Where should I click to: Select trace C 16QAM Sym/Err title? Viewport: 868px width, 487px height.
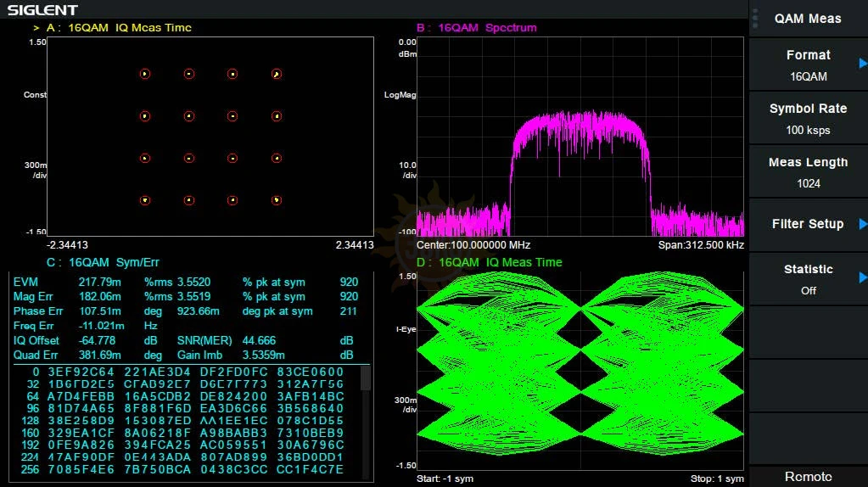[x=103, y=262]
